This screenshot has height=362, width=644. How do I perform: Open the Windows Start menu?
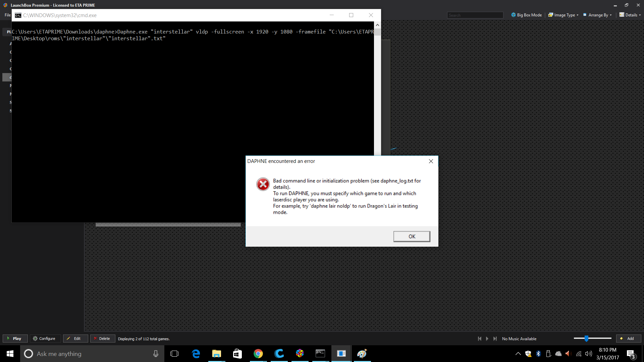tap(10, 354)
